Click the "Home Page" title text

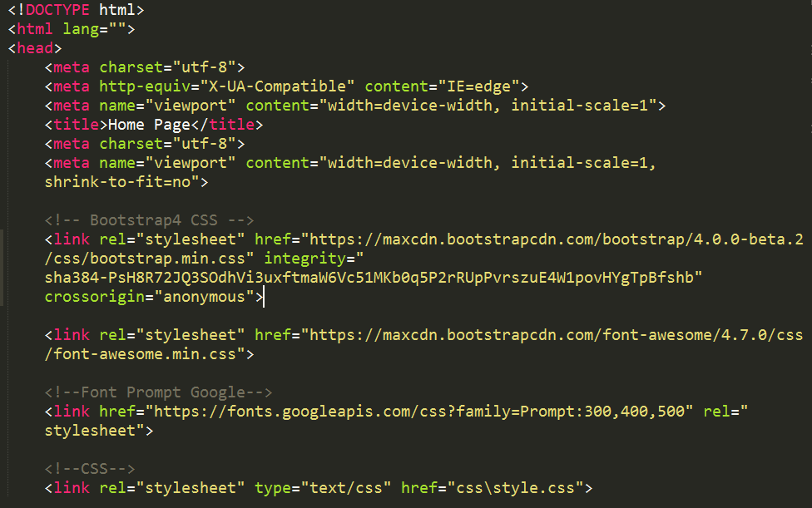[149, 125]
